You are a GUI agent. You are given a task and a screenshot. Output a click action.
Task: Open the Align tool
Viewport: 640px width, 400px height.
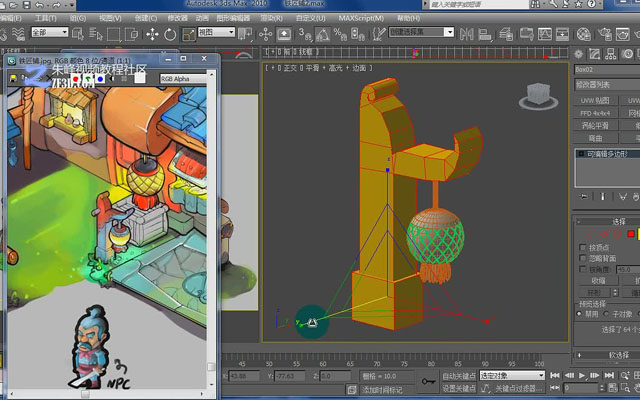(x=485, y=34)
